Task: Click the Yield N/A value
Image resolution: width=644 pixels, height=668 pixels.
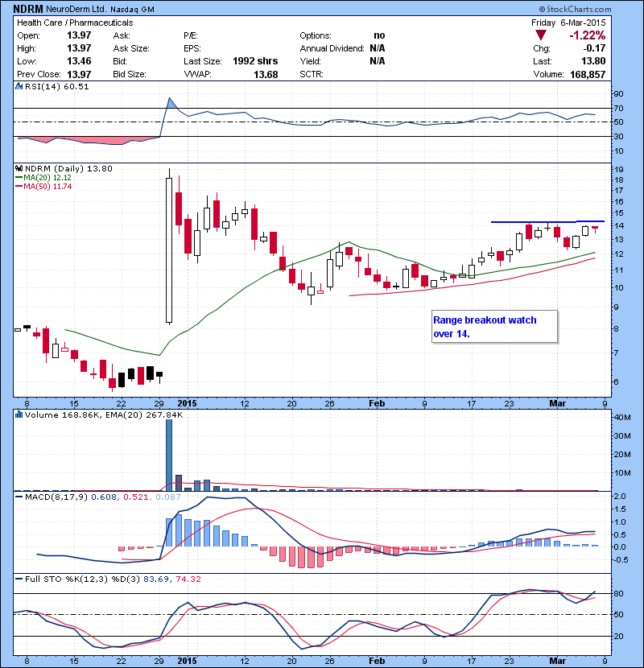Action: point(378,61)
